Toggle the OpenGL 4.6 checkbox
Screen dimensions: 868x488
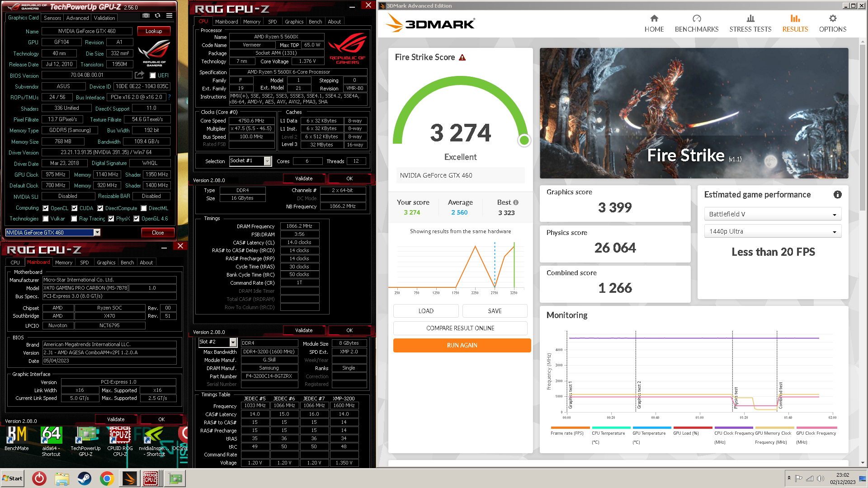click(137, 219)
